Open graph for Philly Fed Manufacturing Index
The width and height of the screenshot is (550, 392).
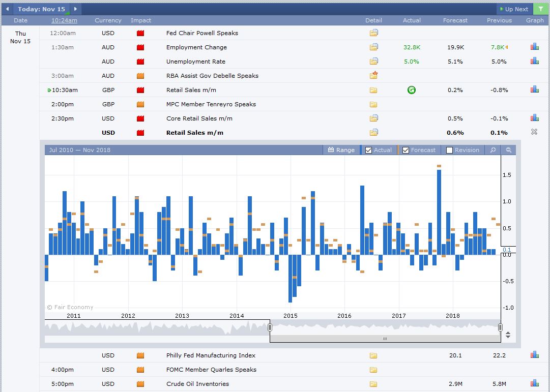click(x=535, y=355)
